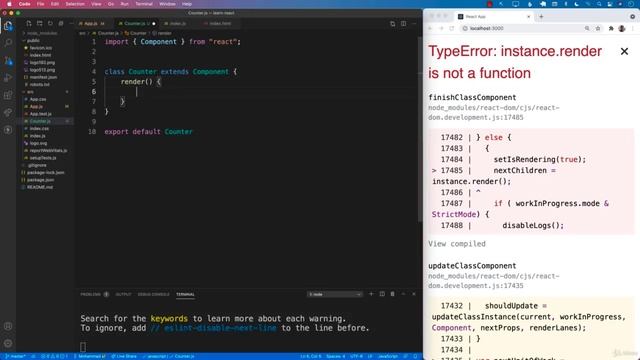The image size is (640, 360).
Task: Open the Apple menu
Action: (x=9, y=4)
